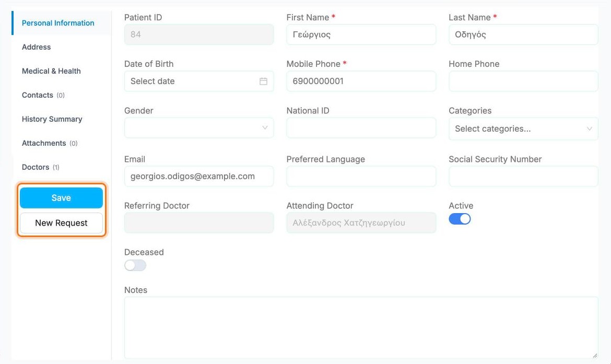Show the Doctors (1) section

(41, 167)
